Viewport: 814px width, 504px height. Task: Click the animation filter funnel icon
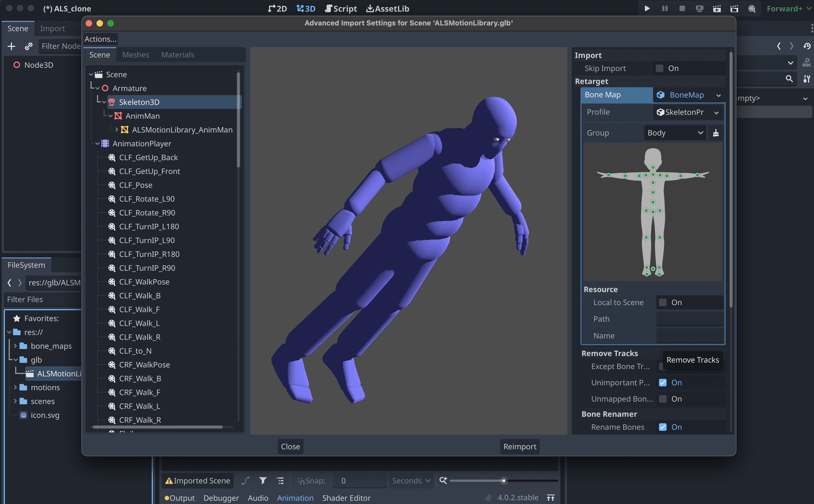click(x=263, y=480)
